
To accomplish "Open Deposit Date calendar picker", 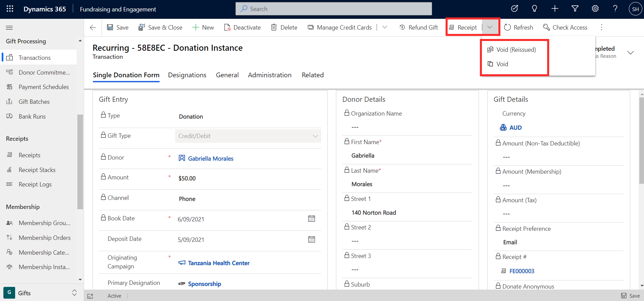I will 312,240.
